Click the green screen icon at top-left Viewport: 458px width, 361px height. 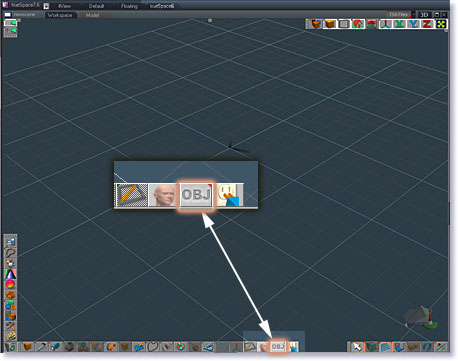click(10, 23)
